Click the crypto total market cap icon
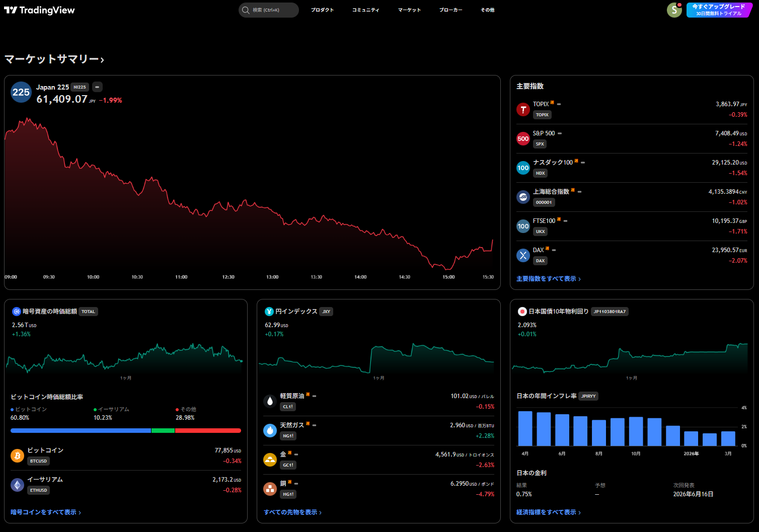 (16, 312)
